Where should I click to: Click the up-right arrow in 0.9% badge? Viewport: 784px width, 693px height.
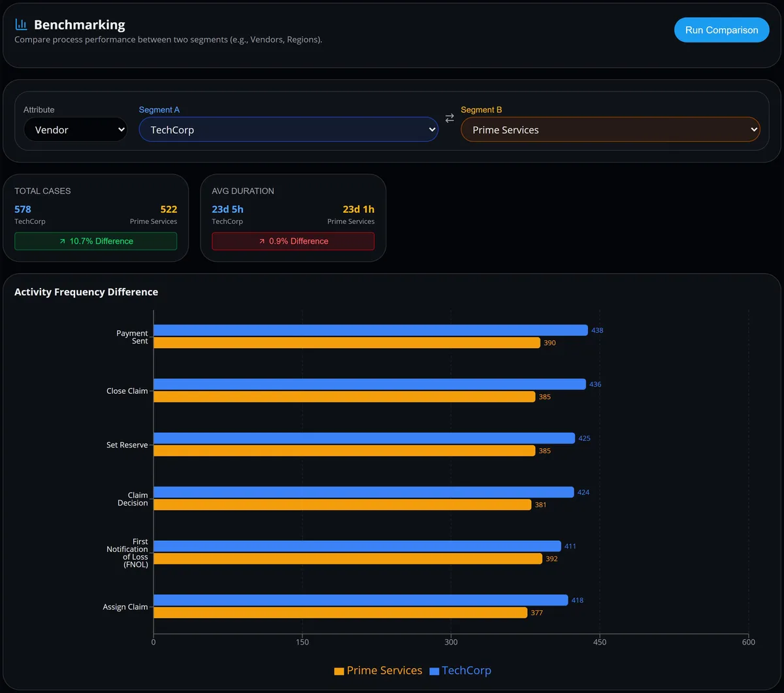click(261, 241)
